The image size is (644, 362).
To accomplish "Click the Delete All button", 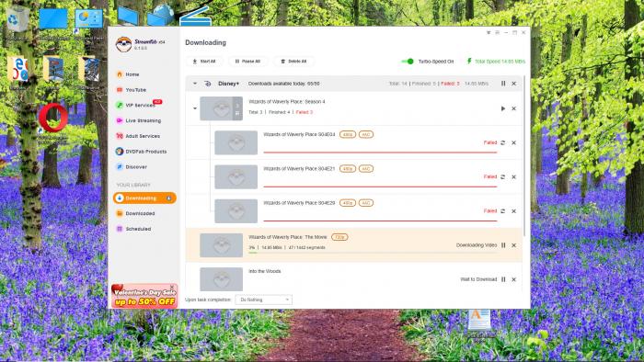I will coord(293,61).
